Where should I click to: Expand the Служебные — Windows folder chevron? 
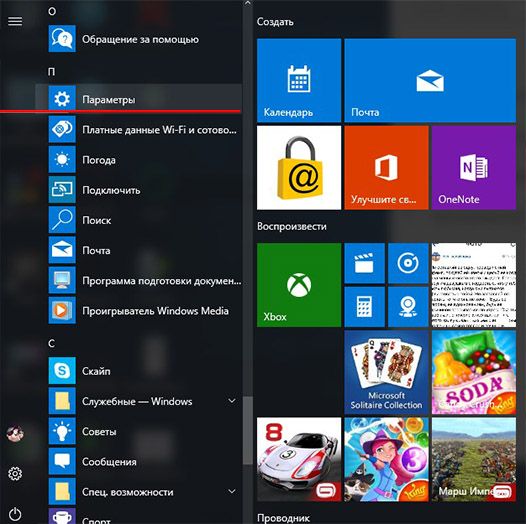[231, 401]
